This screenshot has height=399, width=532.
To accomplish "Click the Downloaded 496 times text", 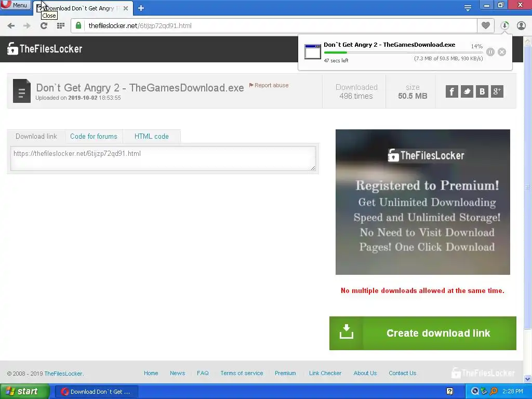I will tap(356, 91).
